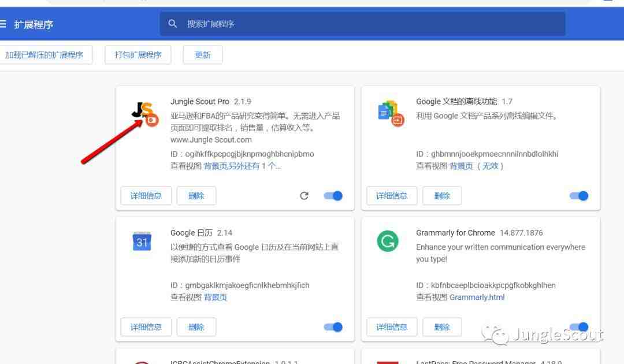Viewport: 624px width, 364px height.
Task: Open Google 文档 背景页（无效）link
Action: pos(477,166)
